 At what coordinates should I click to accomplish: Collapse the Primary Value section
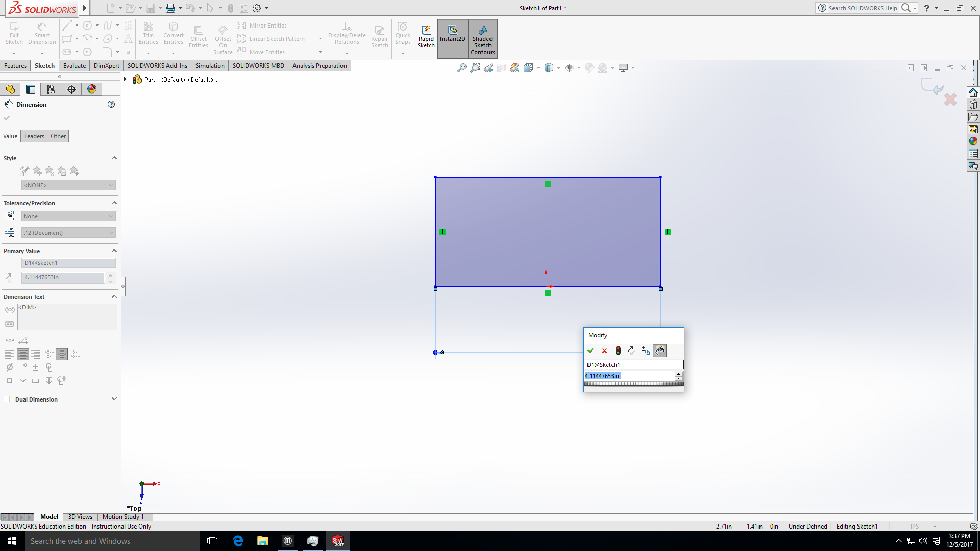114,251
